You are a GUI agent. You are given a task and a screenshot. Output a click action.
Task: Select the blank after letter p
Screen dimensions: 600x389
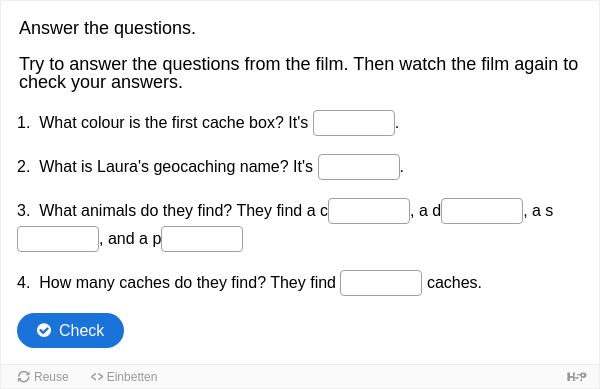click(x=202, y=239)
